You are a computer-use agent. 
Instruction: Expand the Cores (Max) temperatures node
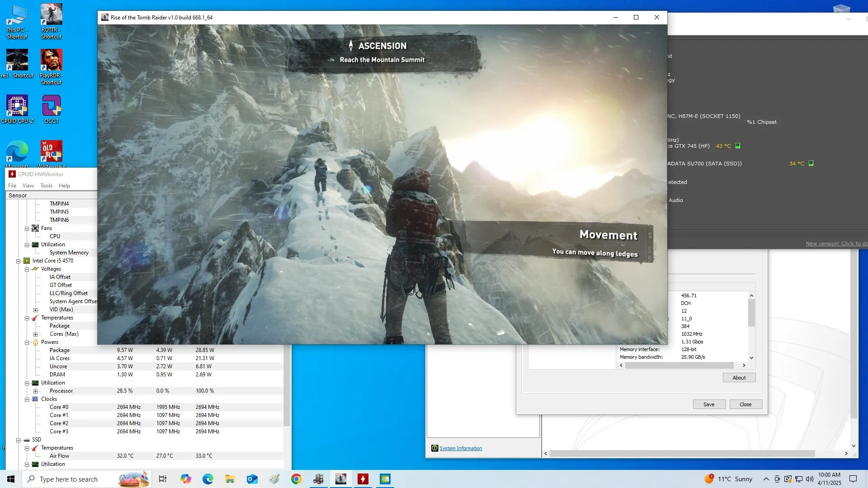pos(35,334)
